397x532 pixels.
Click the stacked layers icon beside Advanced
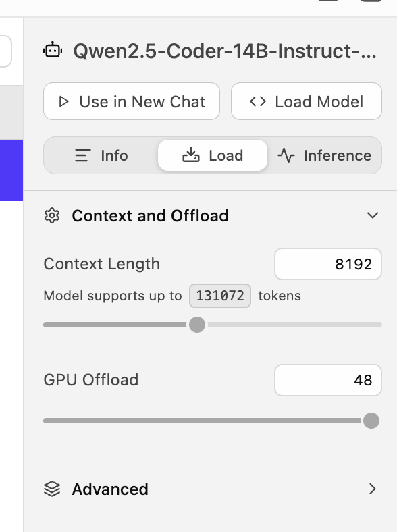pyautogui.click(x=52, y=489)
